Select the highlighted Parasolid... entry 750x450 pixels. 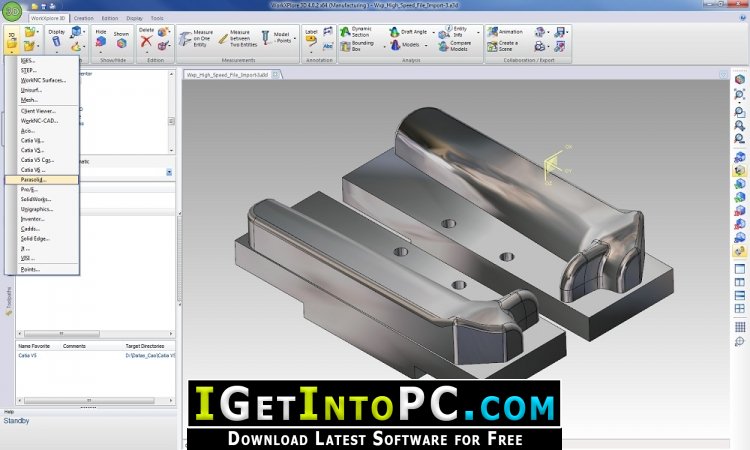coord(41,180)
